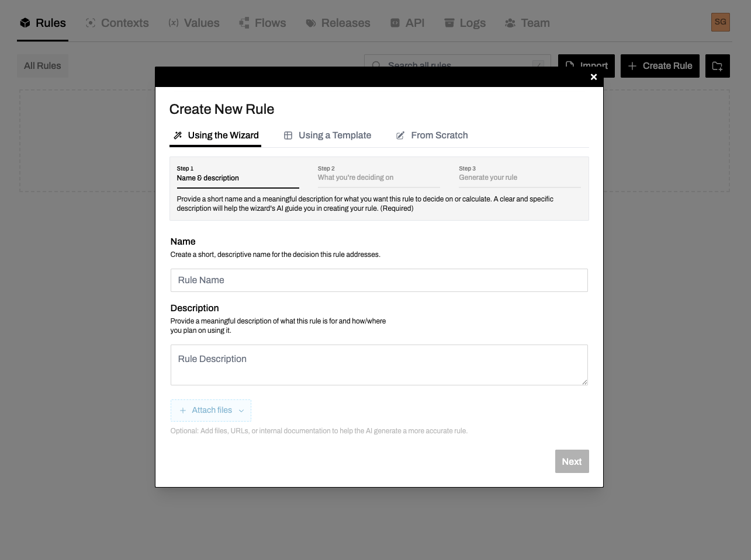
Task: Click the API icon in the navigation
Action: click(x=394, y=22)
